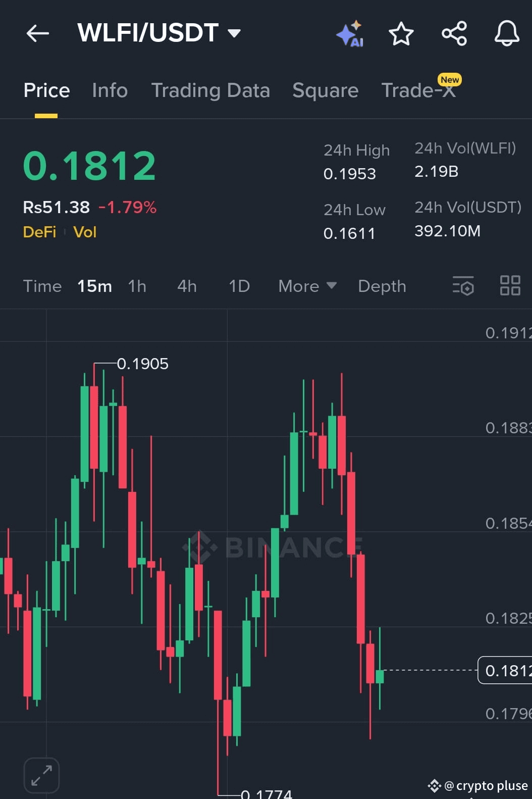Open the AI assistant sparkle icon

[350, 34]
